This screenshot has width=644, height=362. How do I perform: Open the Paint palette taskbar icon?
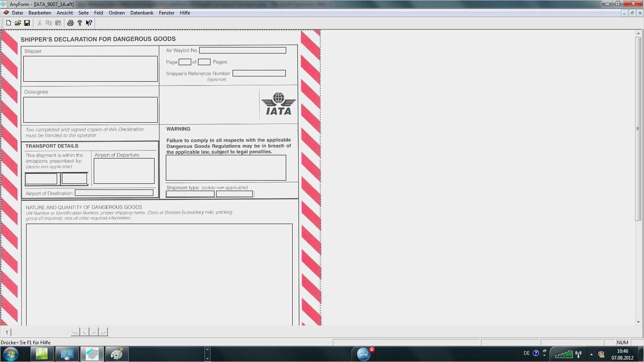click(x=117, y=354)
